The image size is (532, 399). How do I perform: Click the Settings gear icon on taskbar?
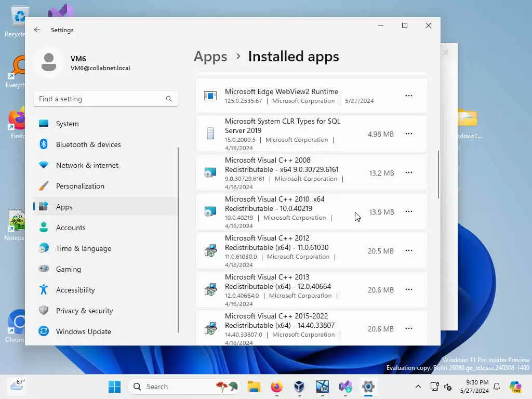pyautogui.click(x=368, y=387)
